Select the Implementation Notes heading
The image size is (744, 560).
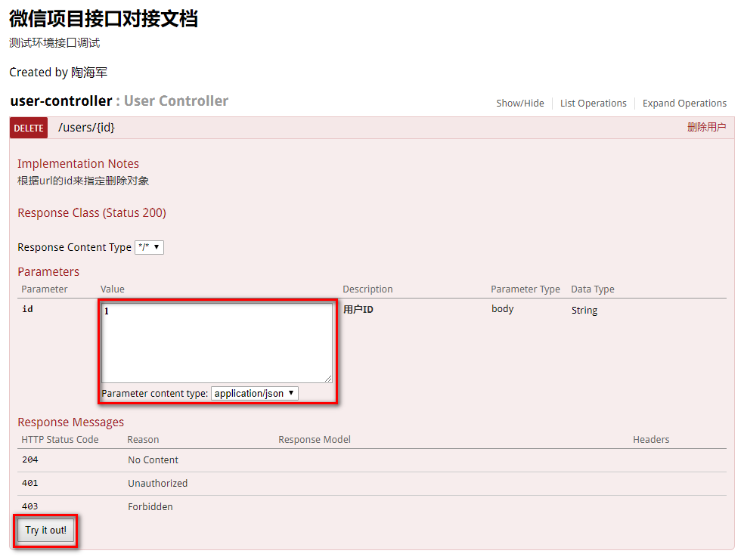pos(78,163)
